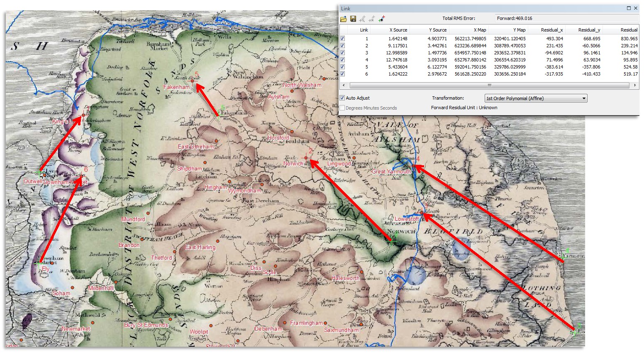The width and height of the screenshot is (644, 355).
Task: Toggle the Auto Adjust checkbox
Action: pos(342,98)
